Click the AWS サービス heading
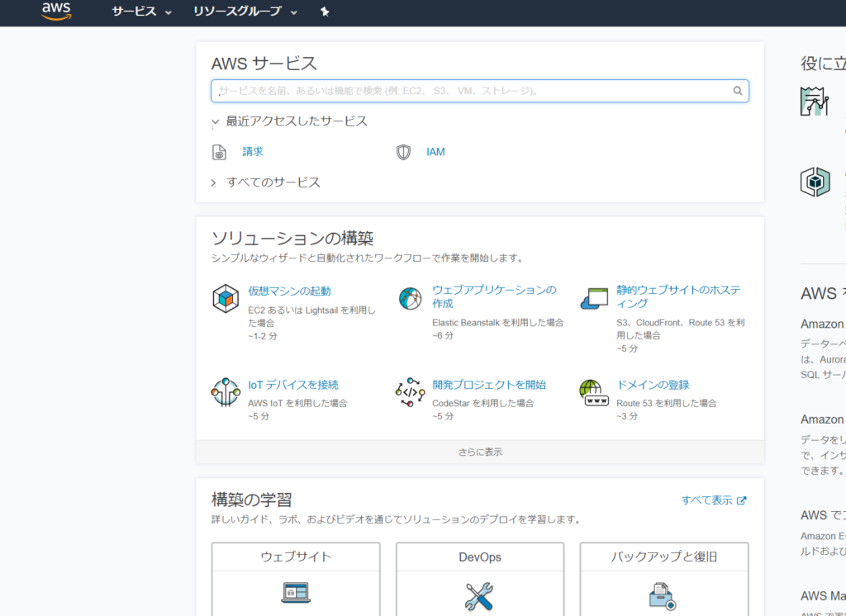The width and height of the screenshot is (846, 616). 264,64
